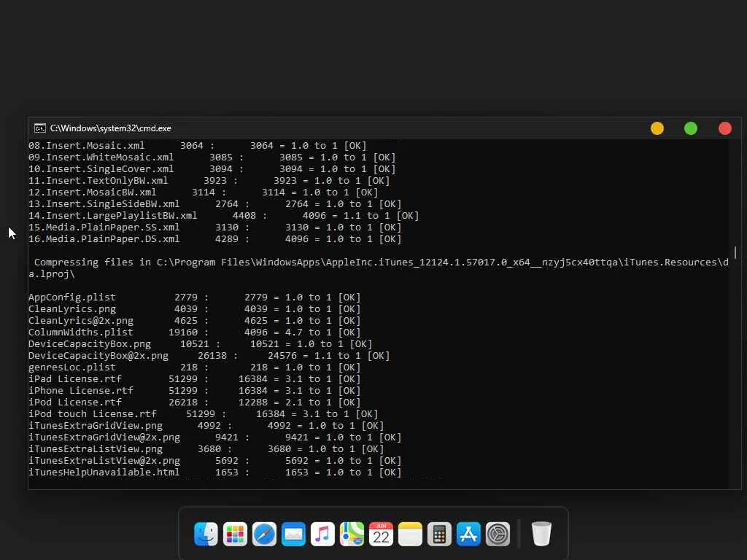747x560 pixels.
Task: Launch Safari from the dock
Action: click(x=264, y=534)
